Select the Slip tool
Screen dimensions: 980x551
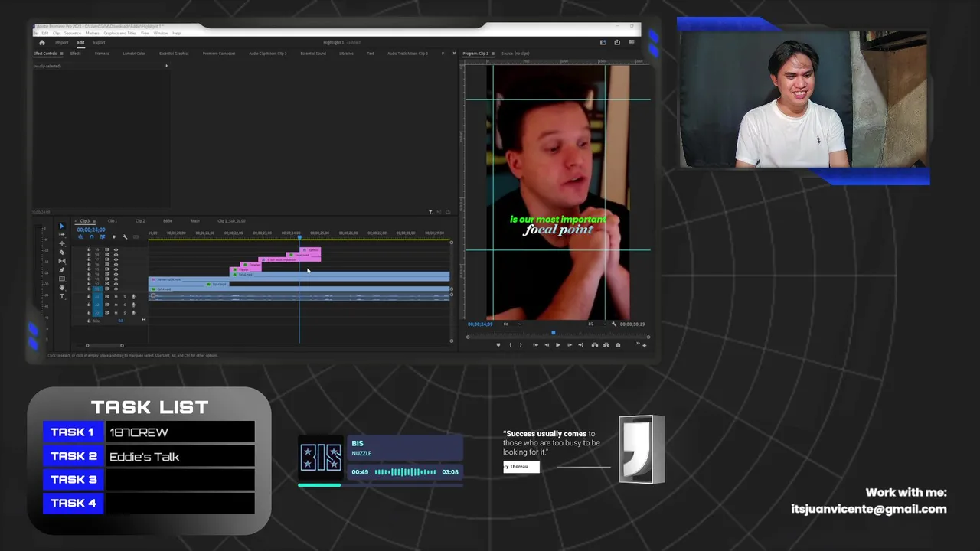(x=62, y=261)
